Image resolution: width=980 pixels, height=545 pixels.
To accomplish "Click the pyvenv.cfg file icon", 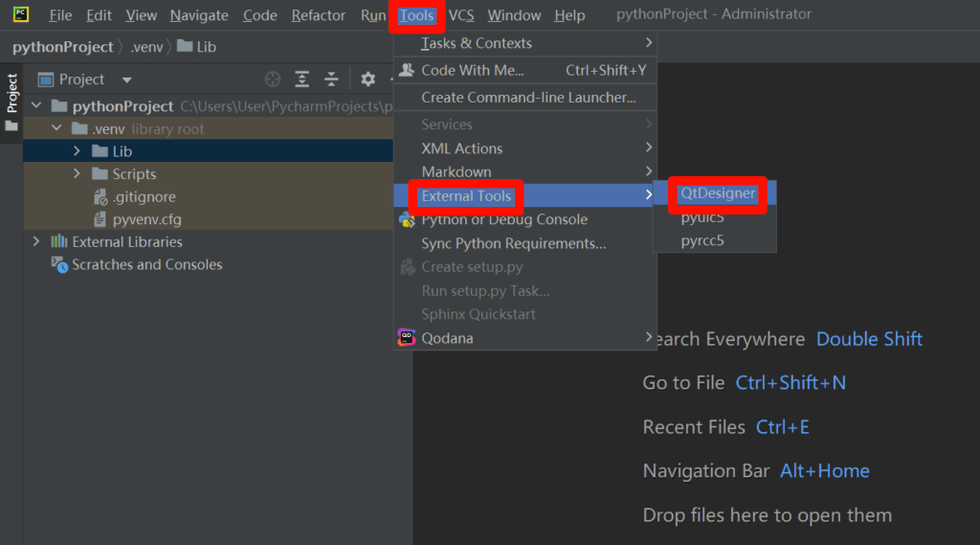I will click(x=100, y=219).
